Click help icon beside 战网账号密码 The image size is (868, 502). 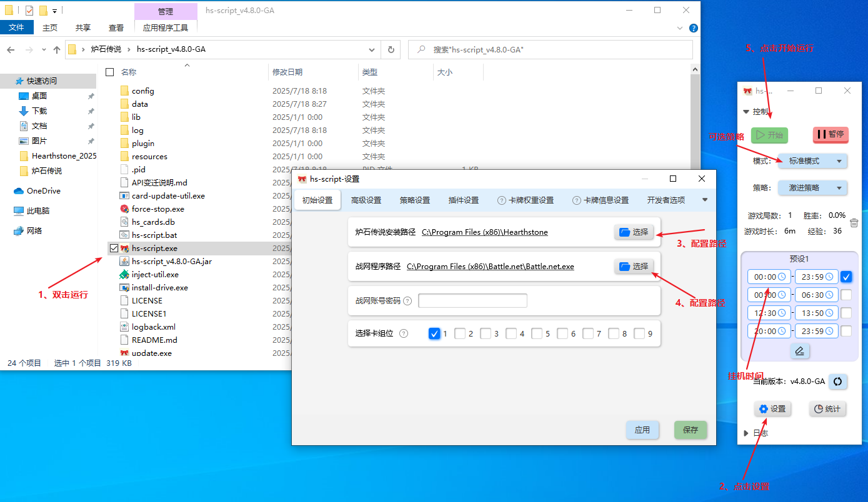(407, 301)
